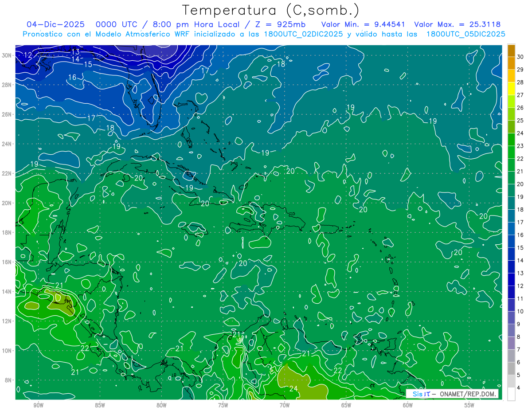The height and width of the screenshot is (411, 532).
Task: Click the '12' contour label on the map
Action: (28, 55)
